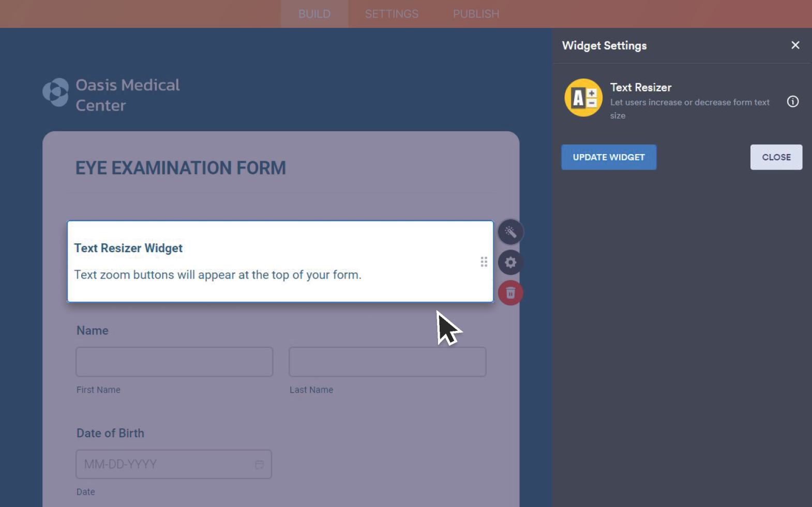Viewport: 812px width, 507px height.
Task: Switch to the BUILD tab
Action: [x=314, y=14]
